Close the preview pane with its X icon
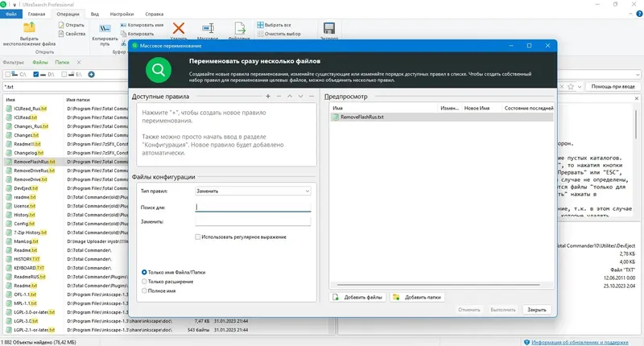Viewport: 644px width, 346px height. [x=637, y=98]
